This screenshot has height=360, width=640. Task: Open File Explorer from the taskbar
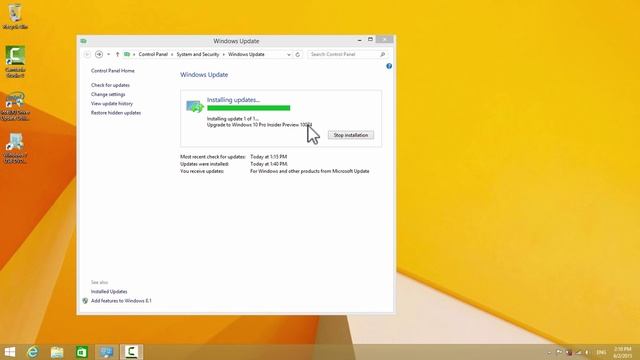point(57,352)
